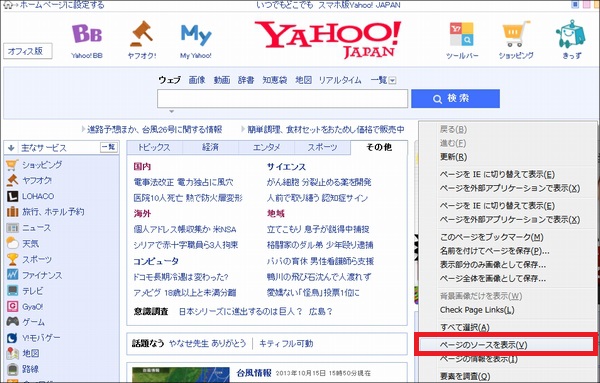Click the 地図 map icon in sidebar

pos(12,353)
